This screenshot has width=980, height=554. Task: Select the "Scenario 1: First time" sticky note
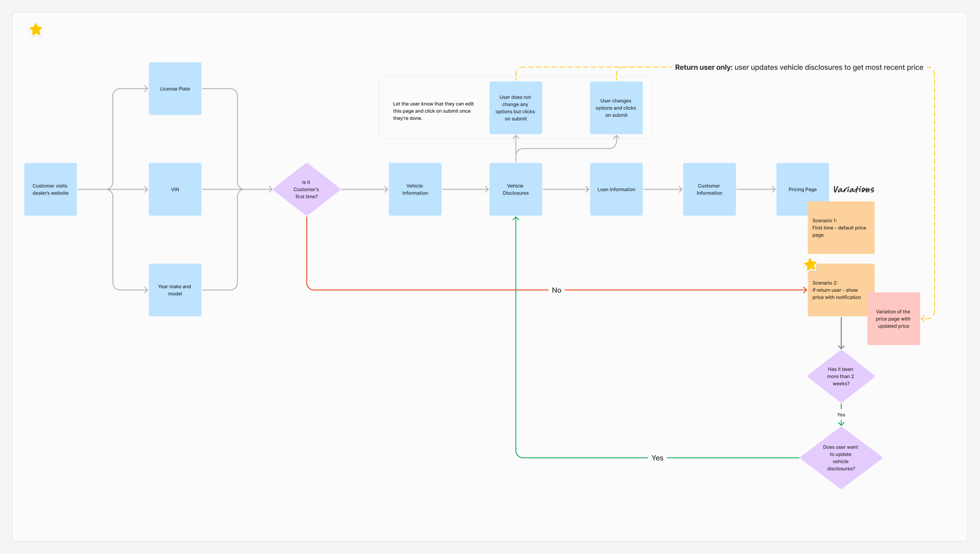[841, 228]
